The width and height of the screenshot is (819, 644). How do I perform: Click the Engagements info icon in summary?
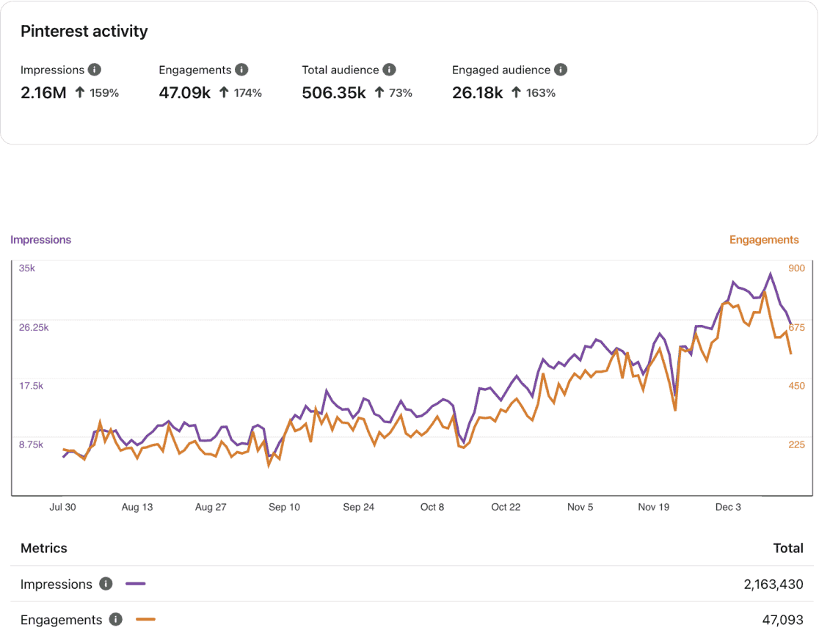241,70
